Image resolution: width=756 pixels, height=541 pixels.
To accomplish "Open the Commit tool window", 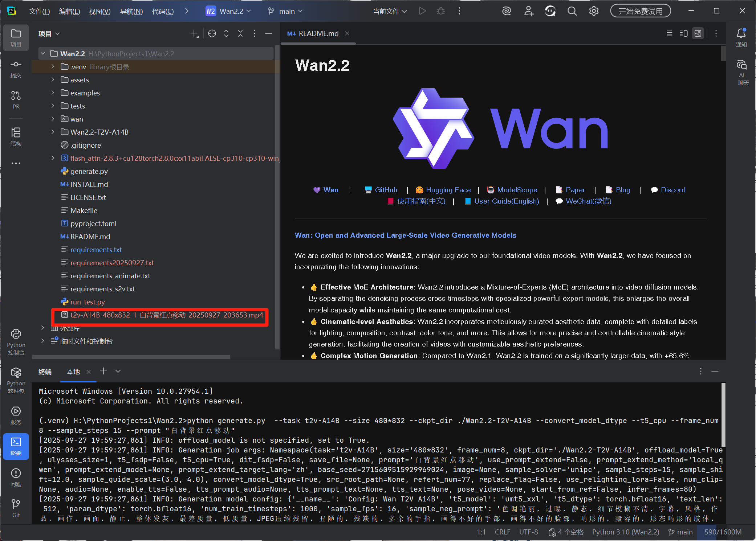I will pyautogui.click(x=16, y=69).
